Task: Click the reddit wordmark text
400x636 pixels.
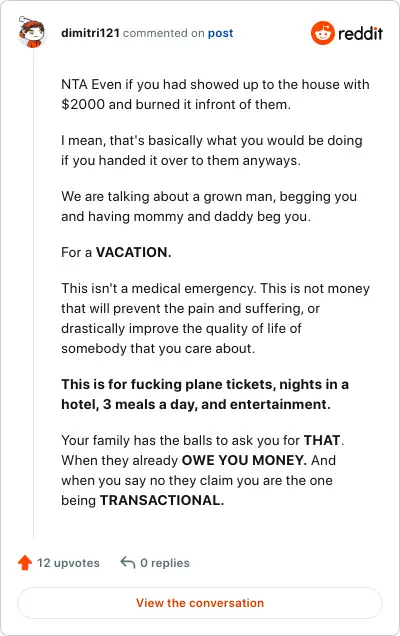Action: 361,33
